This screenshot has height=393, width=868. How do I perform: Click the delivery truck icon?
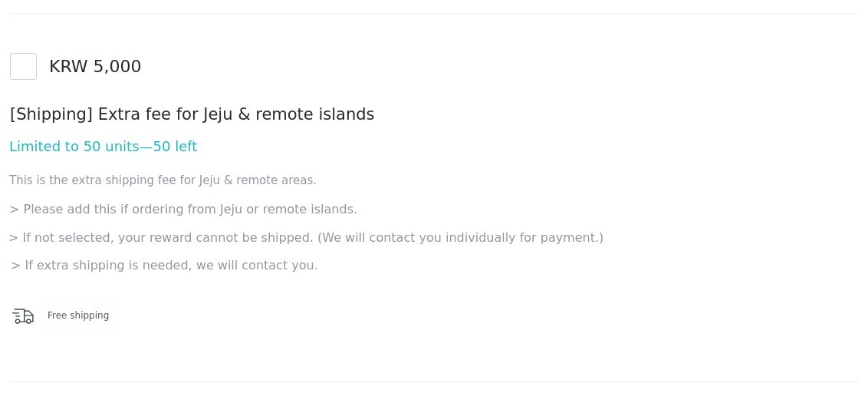tap(23, 315)
